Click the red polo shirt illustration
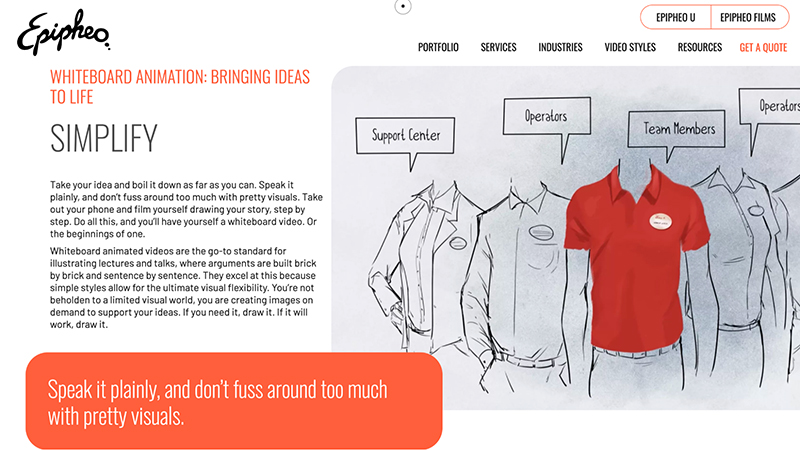The width and height of the screenshot is (800, 450). (637, 259)
